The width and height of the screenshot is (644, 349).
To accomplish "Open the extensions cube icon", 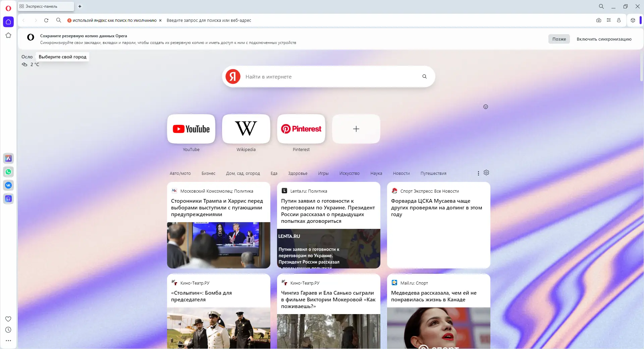I will tap(633, 20).
